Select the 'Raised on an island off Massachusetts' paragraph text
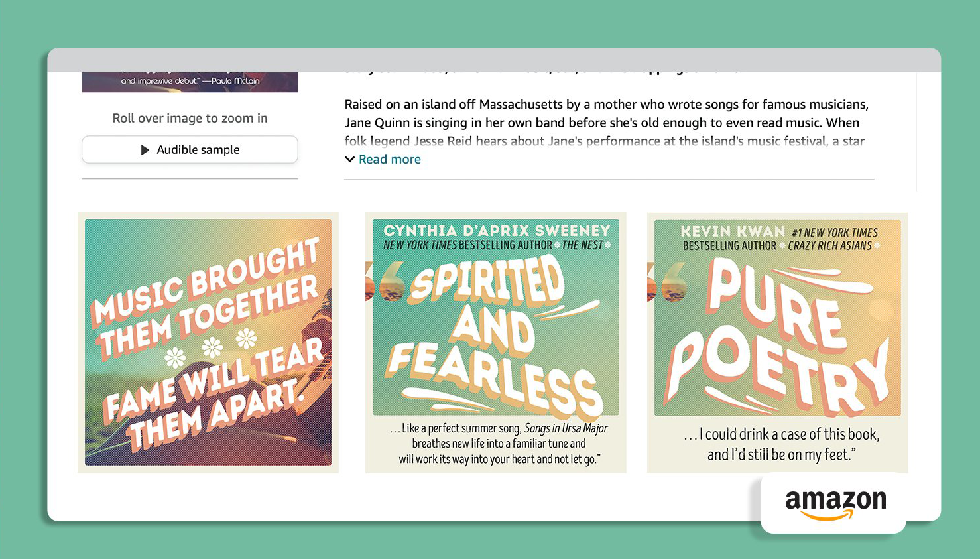 tap(607, 123)
